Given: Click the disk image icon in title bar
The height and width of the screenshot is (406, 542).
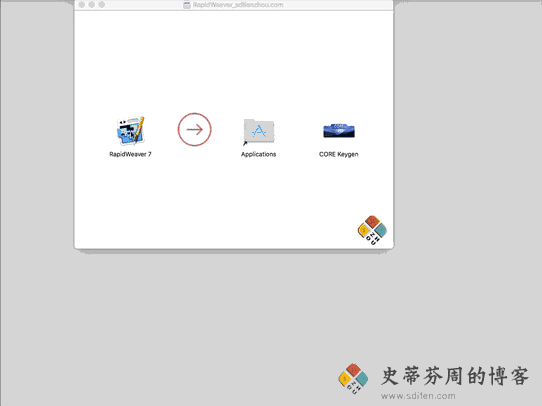Looking at the screenshot, I should pos(187,5).
